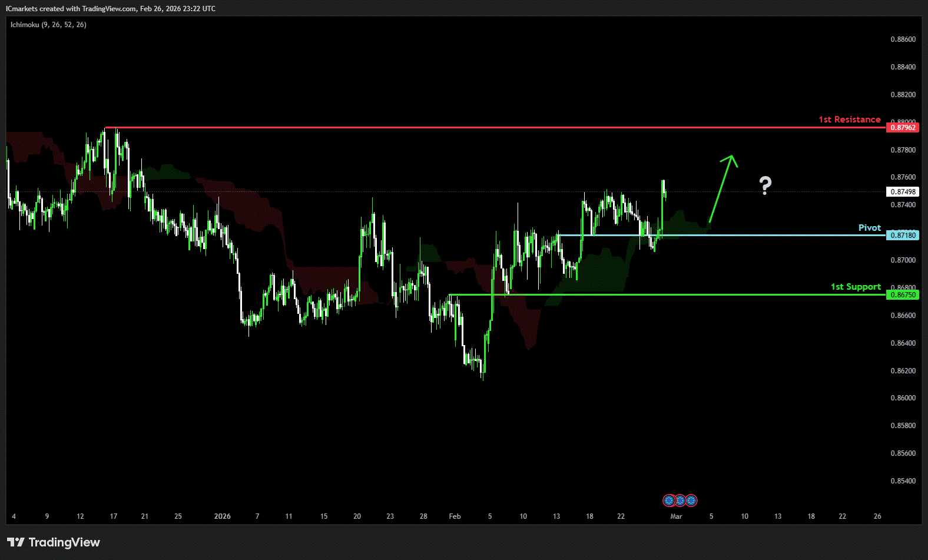Click the TradingView logo at bottom left
The image size is (928, 560).
tap(54, 542)
